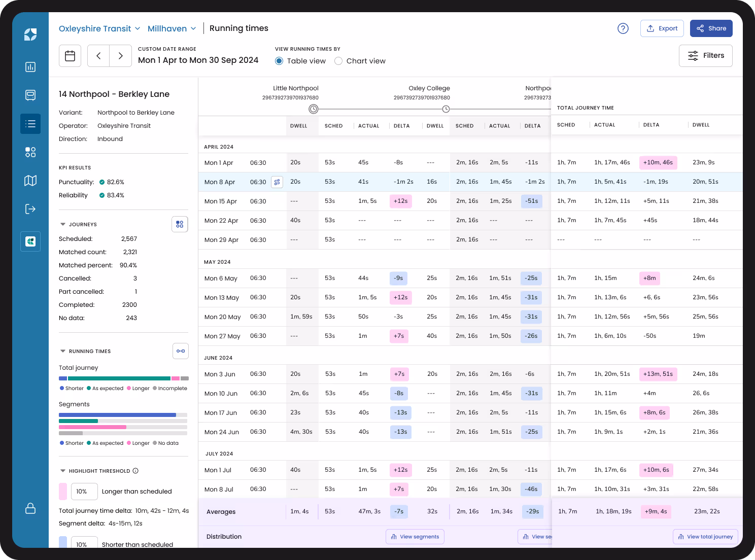Click the lock icon at sidebar bottom
755x560 pixels.
[30, 509]
